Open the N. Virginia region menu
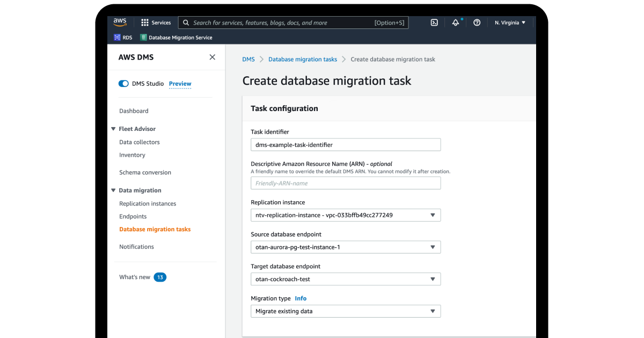This screenshot has height=338, width=644. 508,22
